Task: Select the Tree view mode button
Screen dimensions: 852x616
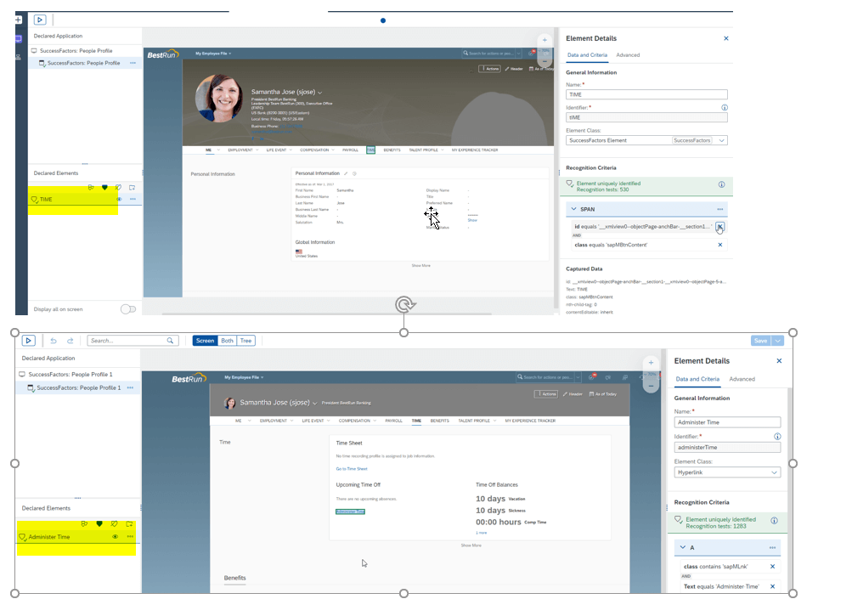Action: point(246,341)
